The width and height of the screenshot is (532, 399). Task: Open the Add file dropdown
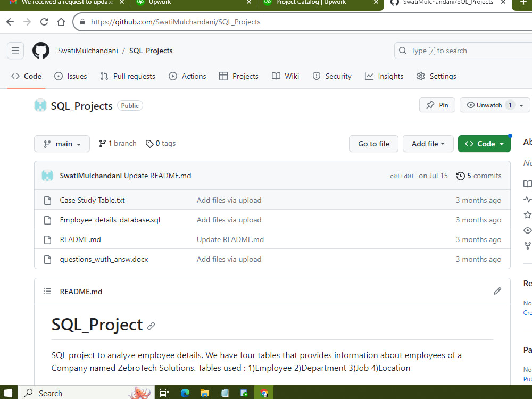[x=428, y=144]
